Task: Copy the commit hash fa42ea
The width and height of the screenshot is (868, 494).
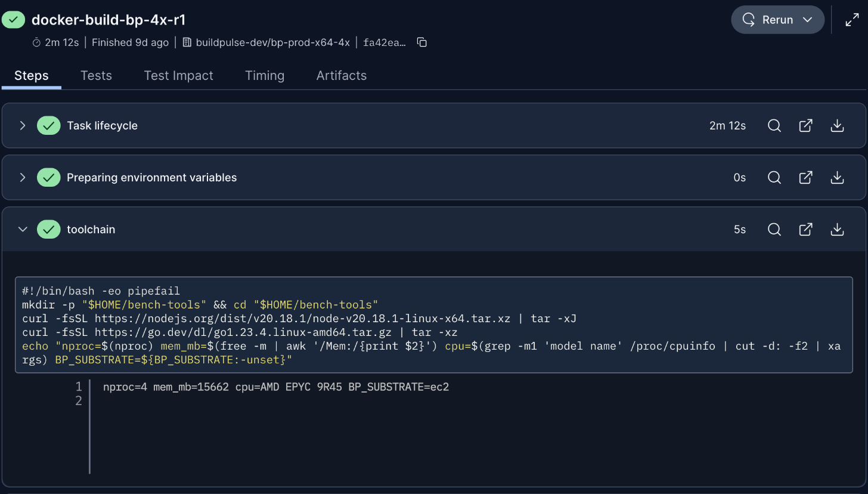Action: click(x=421, y=42)
